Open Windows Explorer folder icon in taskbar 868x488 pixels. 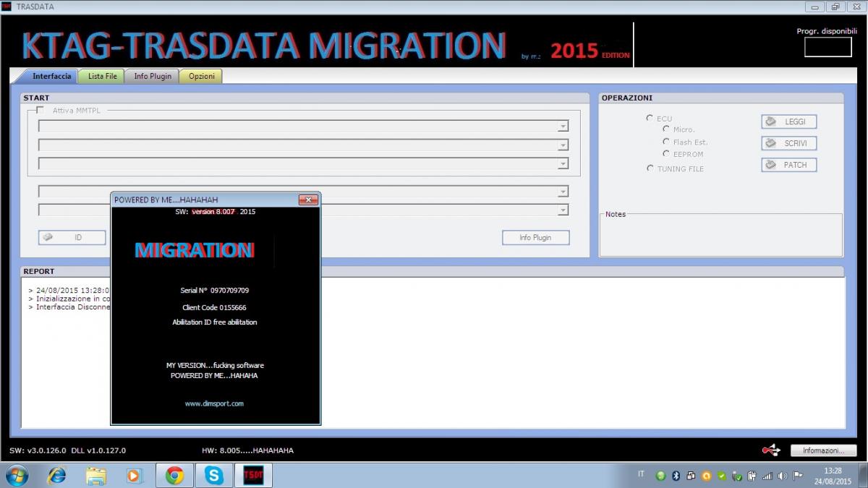(x=96, y=475)
